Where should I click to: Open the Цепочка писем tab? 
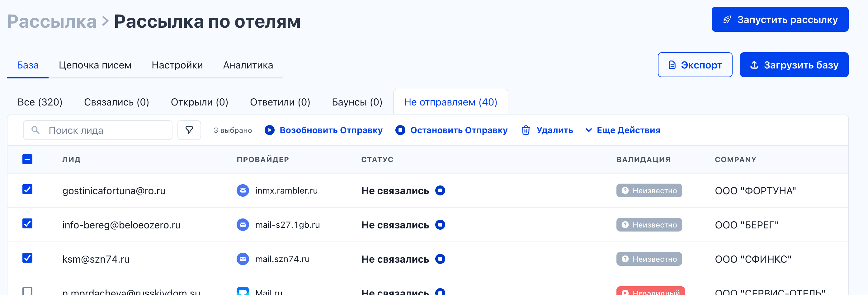pos(96,65)
